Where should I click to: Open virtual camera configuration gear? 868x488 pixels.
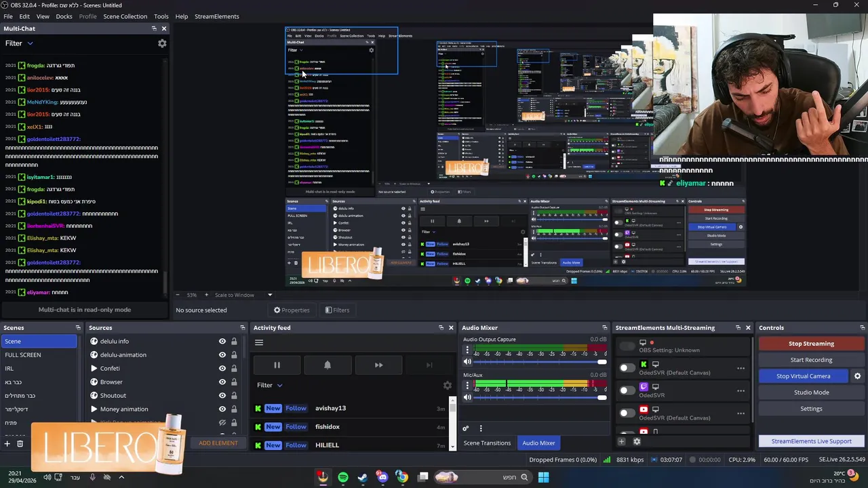857,376
